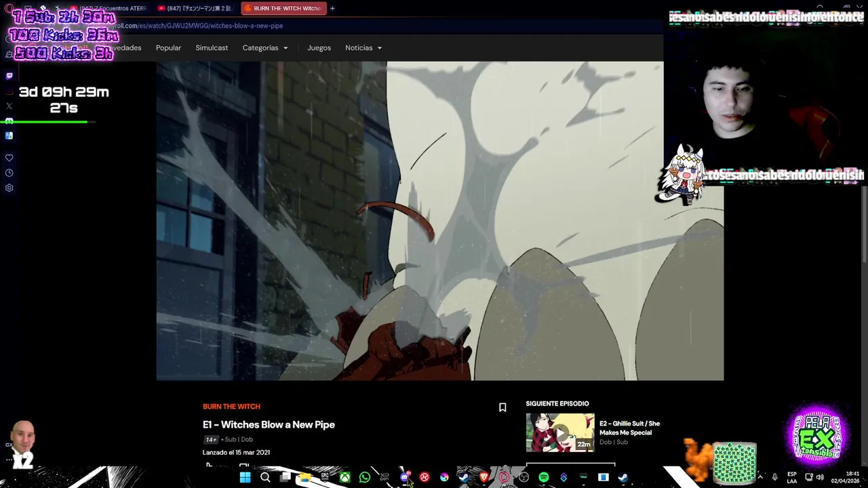Click the SIGUIENTE EPISODIO heading
The height and width of the screenshot is (488, 868).
click(x=557, y=404)
